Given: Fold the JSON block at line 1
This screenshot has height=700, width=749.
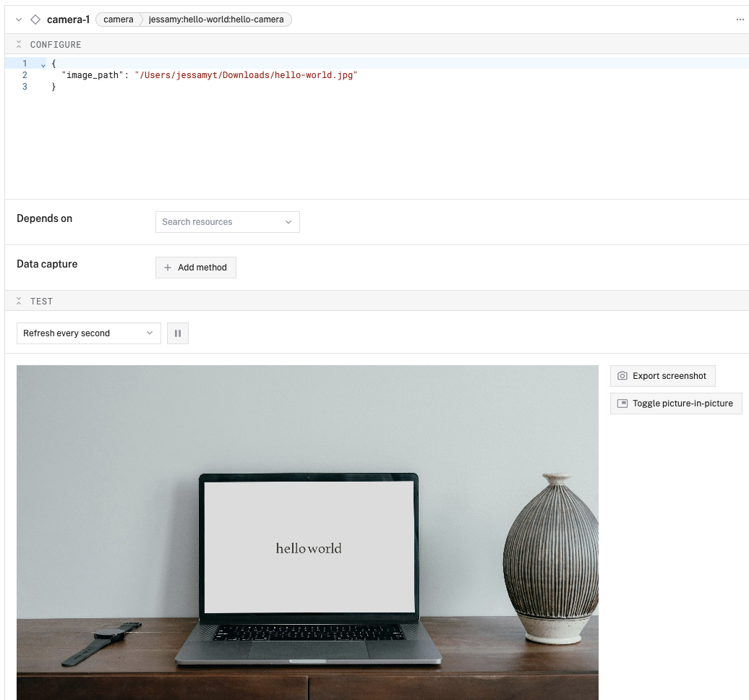Looking at the screenshot, I should coord(43,64).
